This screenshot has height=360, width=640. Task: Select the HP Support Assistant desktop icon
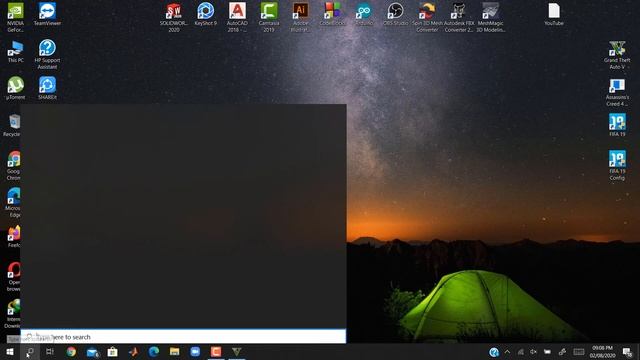[47, 54]
